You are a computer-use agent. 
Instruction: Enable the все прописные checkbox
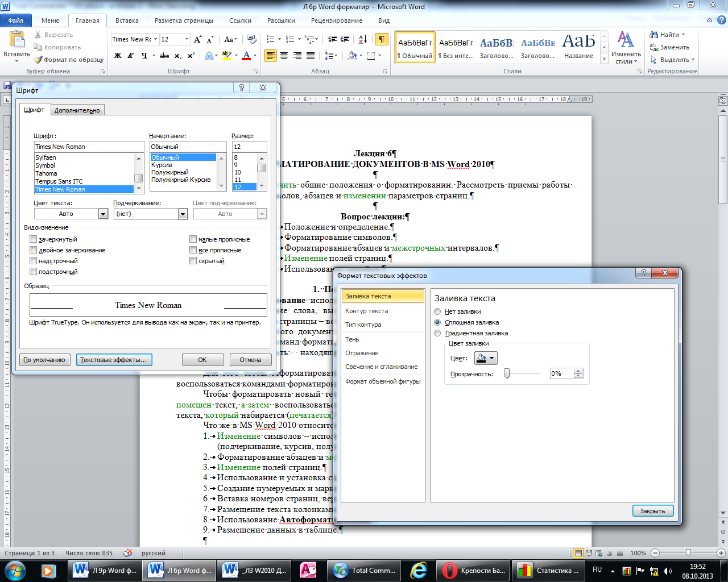(193, 250)
